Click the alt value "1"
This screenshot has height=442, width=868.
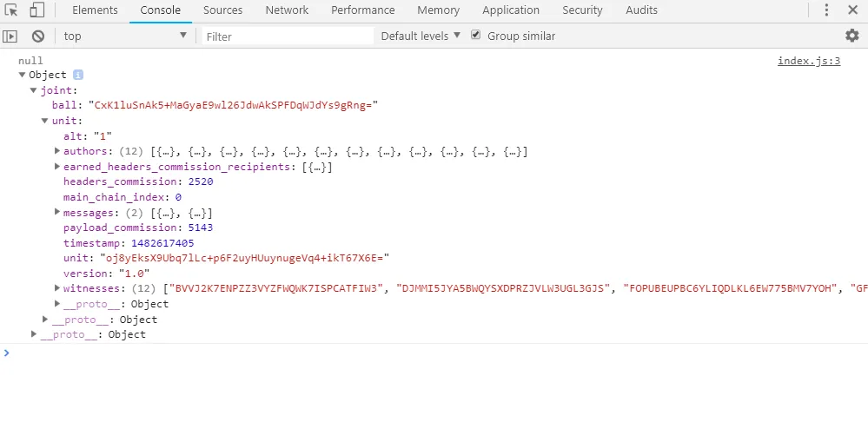click(x=103, y=136)
